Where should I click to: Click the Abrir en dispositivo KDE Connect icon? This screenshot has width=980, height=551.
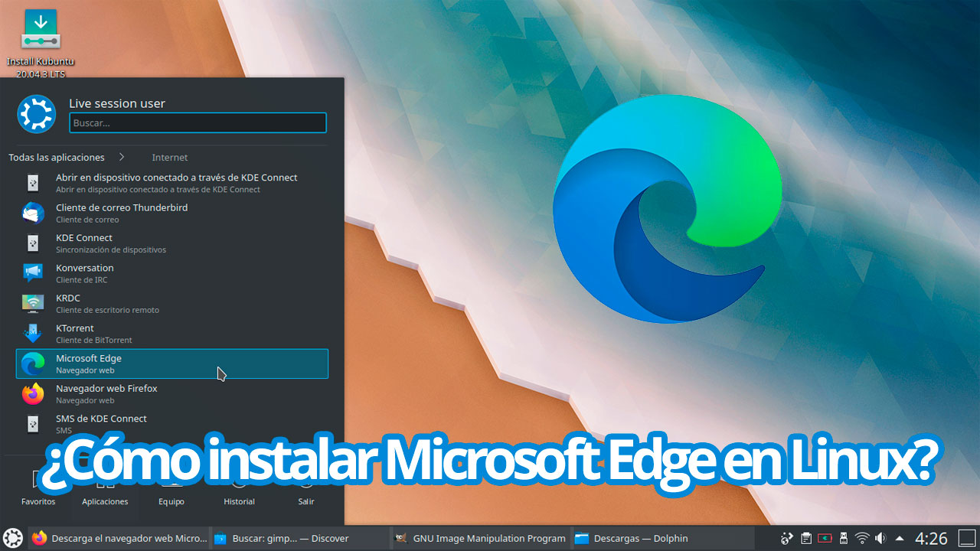pyautogui.click(x=33, y=183)
